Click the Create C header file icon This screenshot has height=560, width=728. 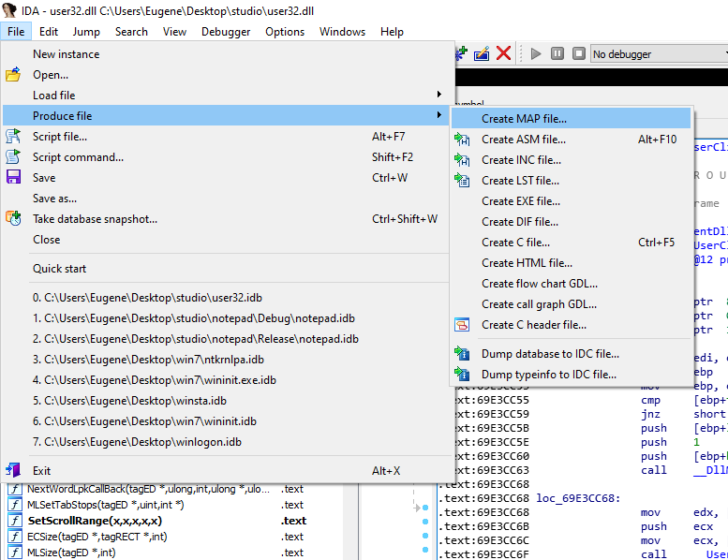462,325
